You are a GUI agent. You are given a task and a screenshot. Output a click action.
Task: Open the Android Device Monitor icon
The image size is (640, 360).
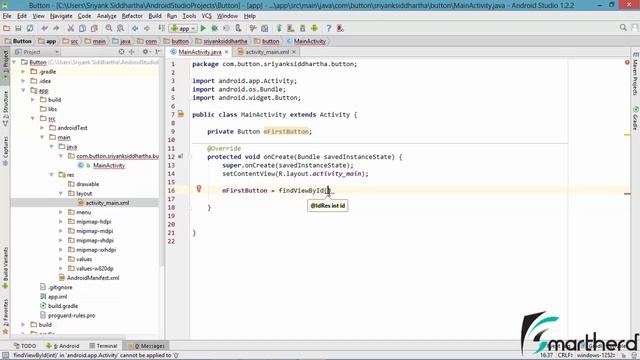(x=314, y=28)
